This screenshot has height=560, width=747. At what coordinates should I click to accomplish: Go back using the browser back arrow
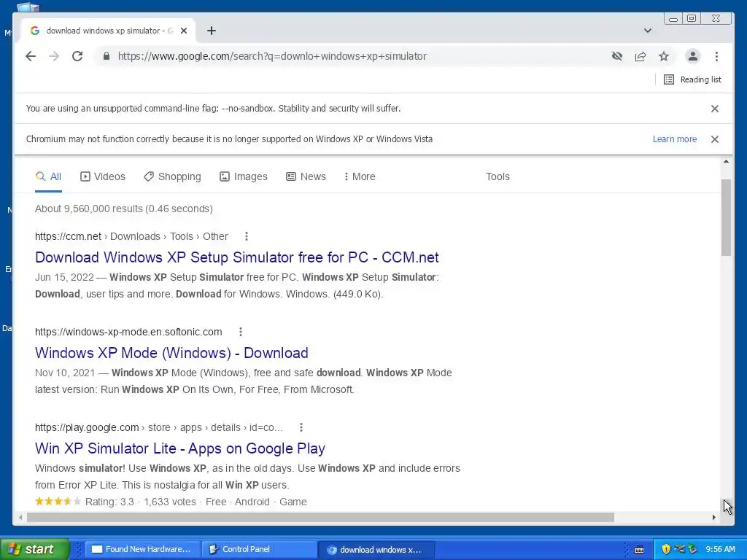tap(31, 56)
